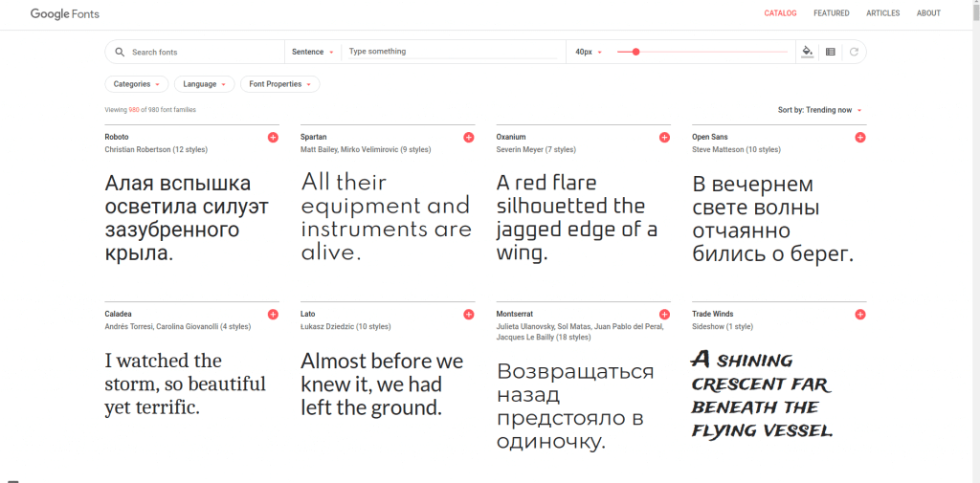Add Oxanium with its plus icon
This screenshot has width=980, height=483.
pyautogui.click(x=664, y=138)
